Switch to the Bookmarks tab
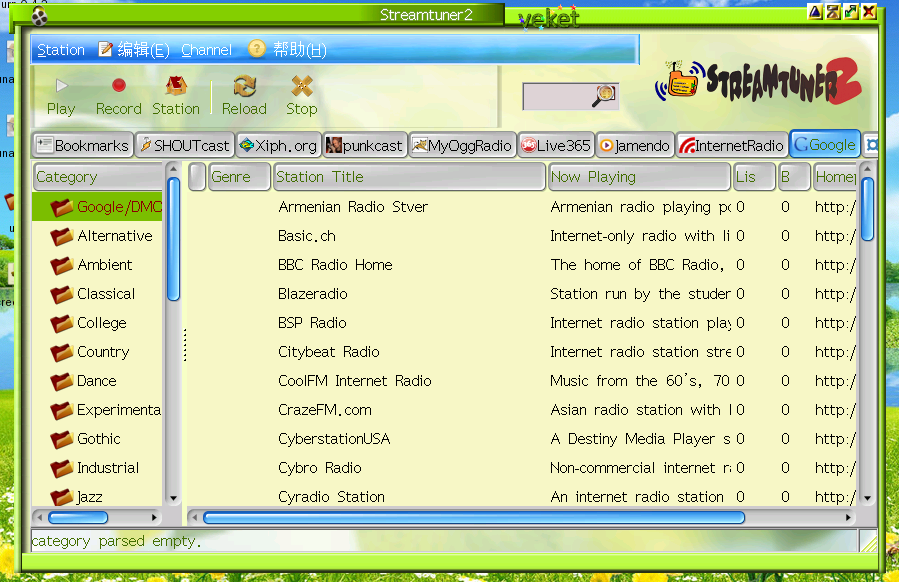Screen dimensions: 899x582 coord(83,146)
